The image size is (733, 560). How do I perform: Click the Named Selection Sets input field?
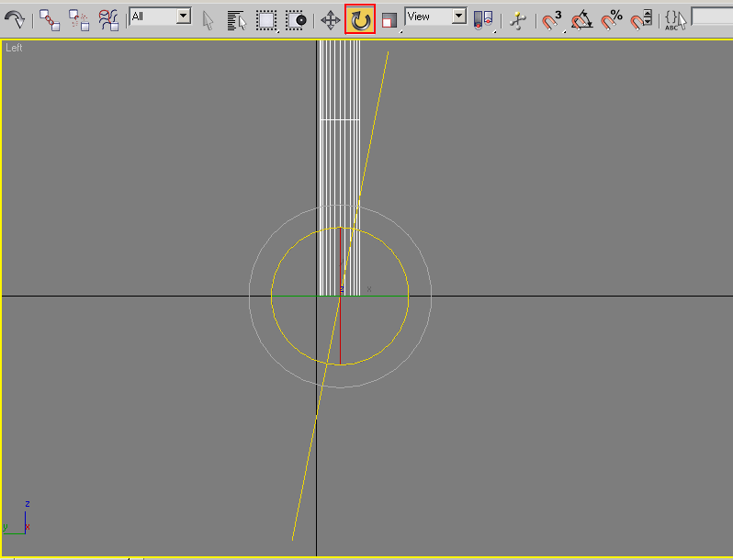coord(712,17)
